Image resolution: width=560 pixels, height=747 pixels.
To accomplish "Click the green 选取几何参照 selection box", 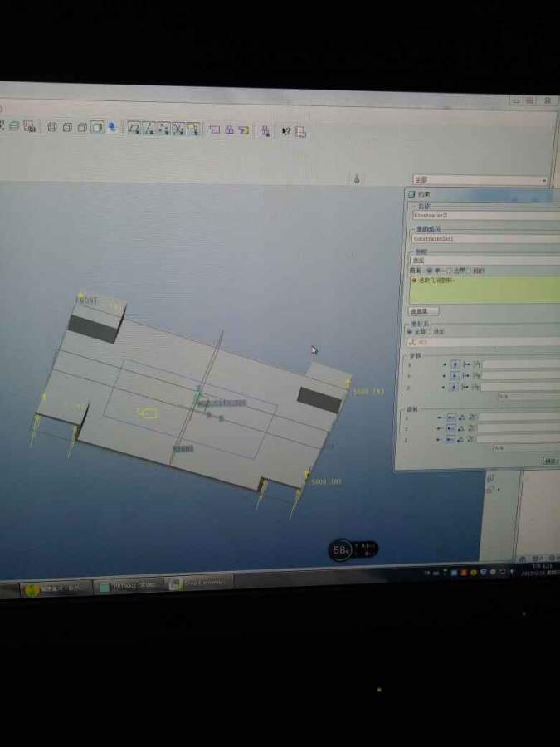I will pyautogui.click(x=485, y=290).
